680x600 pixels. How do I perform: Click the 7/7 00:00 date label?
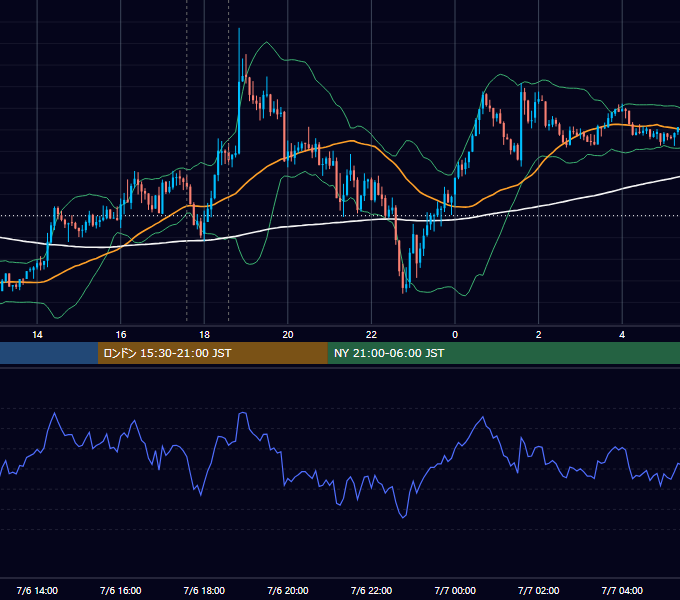tap(455, 590)
